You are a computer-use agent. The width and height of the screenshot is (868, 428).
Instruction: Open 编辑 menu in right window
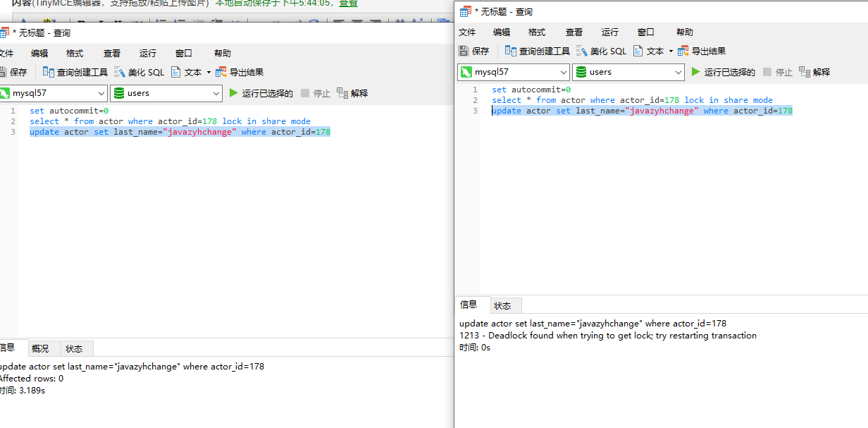502,32
